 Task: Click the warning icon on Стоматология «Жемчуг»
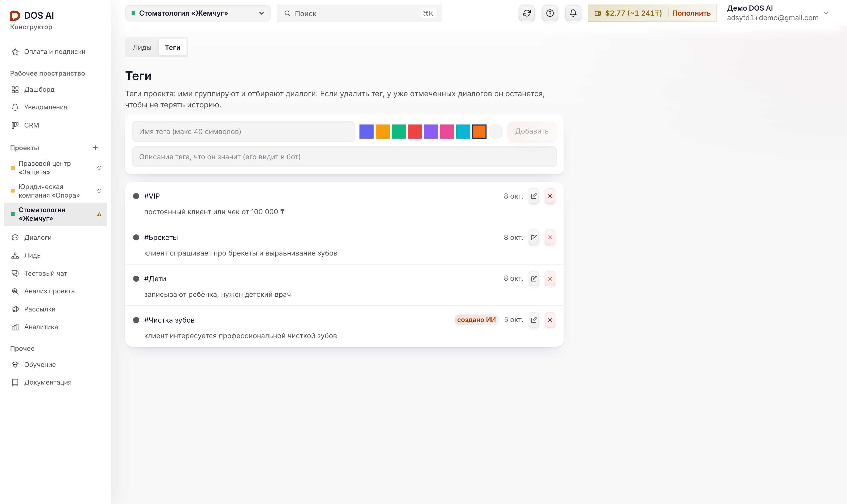pos(99,214)
